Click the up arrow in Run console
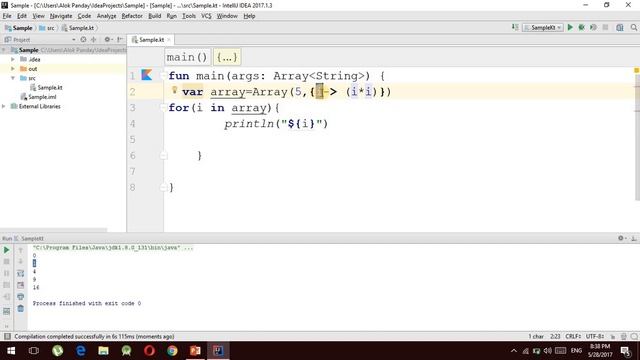Viewport: 640px width, 360px height. pyautogui.click(x=20, y=250)
